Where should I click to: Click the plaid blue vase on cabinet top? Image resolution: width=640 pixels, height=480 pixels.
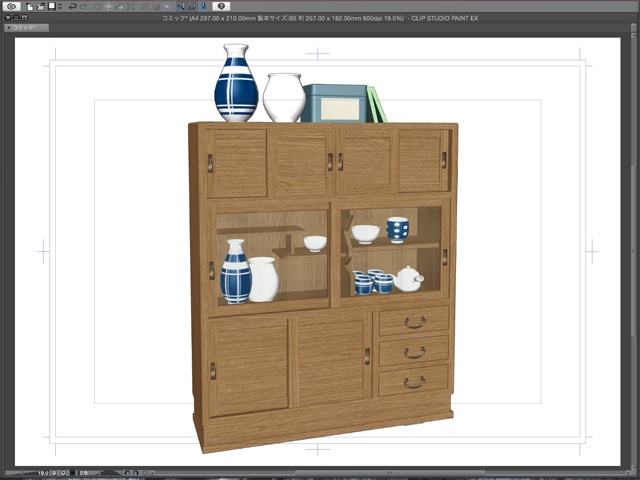click(x=236, y=83)
